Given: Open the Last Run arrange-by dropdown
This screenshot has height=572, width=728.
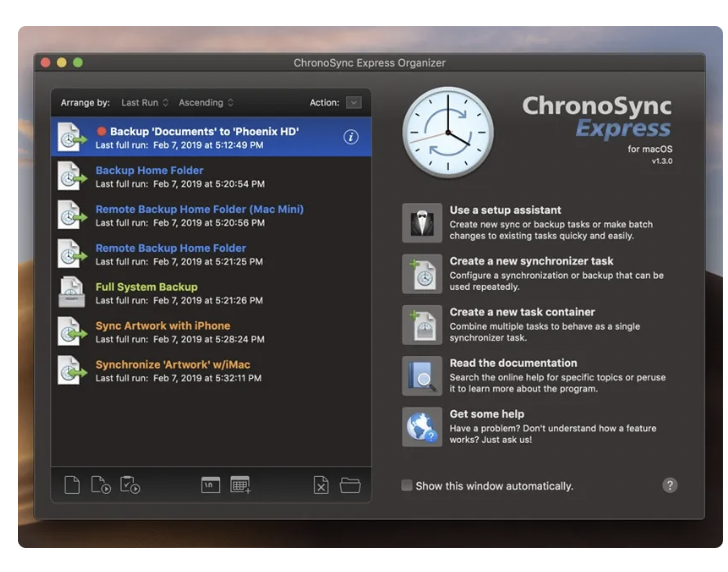Looking at the screenshot, I should [145, 102].
